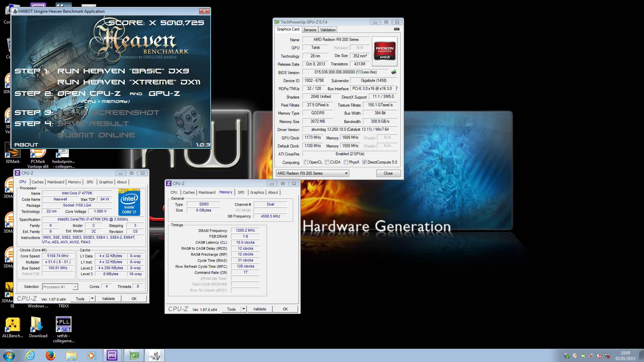Click the ATI CrossFire Enabled (2 GPUs) field

tap(350, 154)
